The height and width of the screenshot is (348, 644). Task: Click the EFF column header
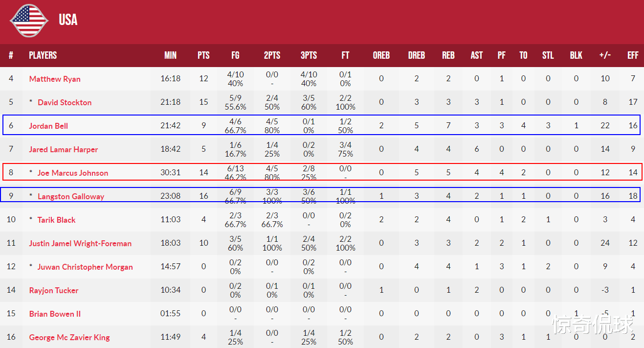pyautogui.click(x=633, y=55)
